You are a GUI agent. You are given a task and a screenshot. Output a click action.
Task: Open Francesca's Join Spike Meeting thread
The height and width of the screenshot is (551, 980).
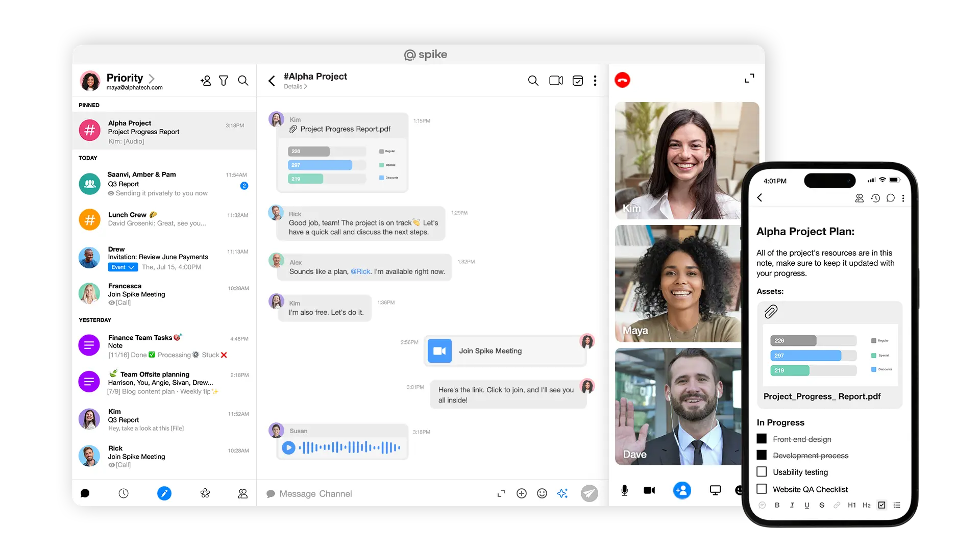pos(164,294)
